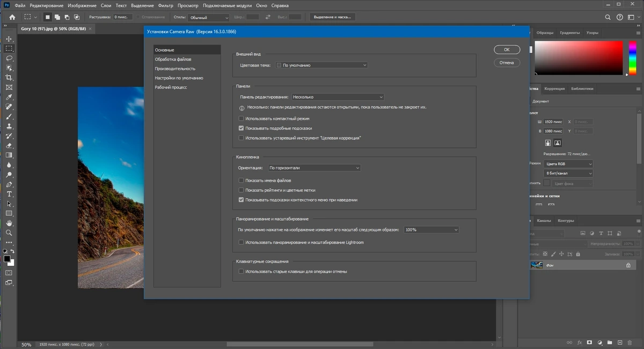Open the 'Изображение' menu

click(x=82, y=5)
